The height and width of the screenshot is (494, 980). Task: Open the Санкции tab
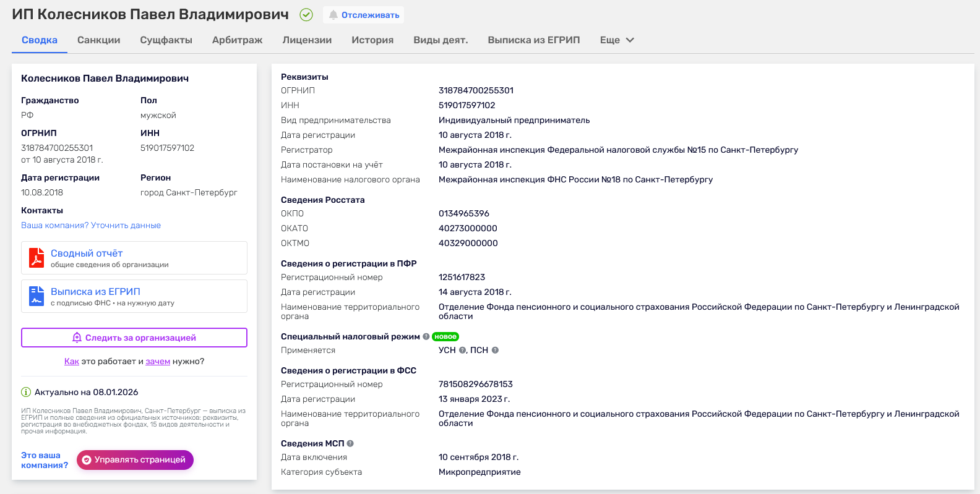98,40
